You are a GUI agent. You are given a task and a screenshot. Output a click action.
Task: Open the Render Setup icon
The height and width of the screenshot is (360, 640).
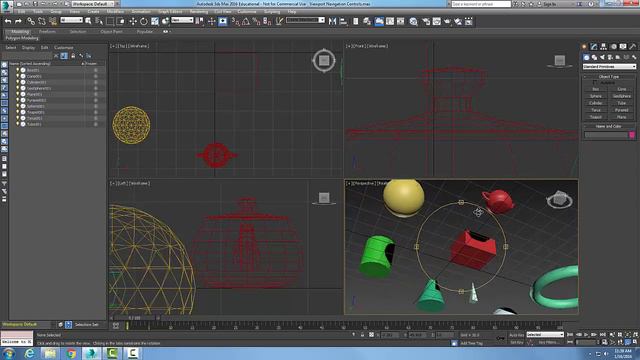[x=426, y=21]
